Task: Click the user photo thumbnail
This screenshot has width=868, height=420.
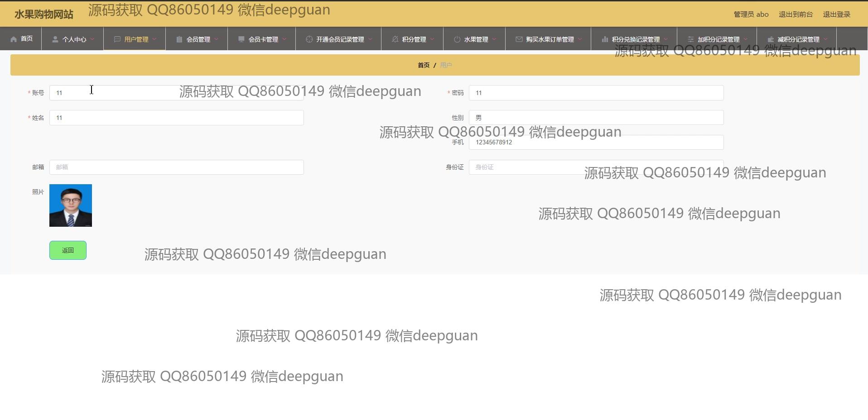Action: tap(71, 205)
